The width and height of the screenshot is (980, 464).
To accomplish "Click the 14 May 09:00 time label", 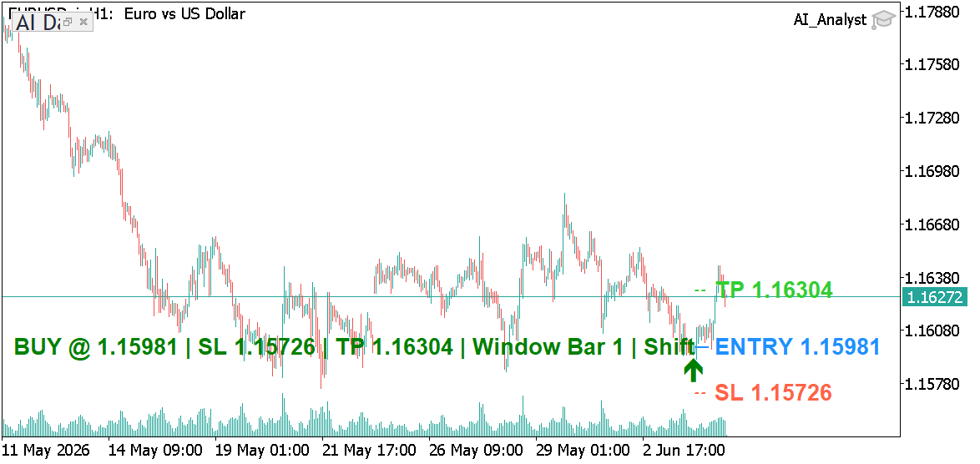I will [x=154, y=451].
